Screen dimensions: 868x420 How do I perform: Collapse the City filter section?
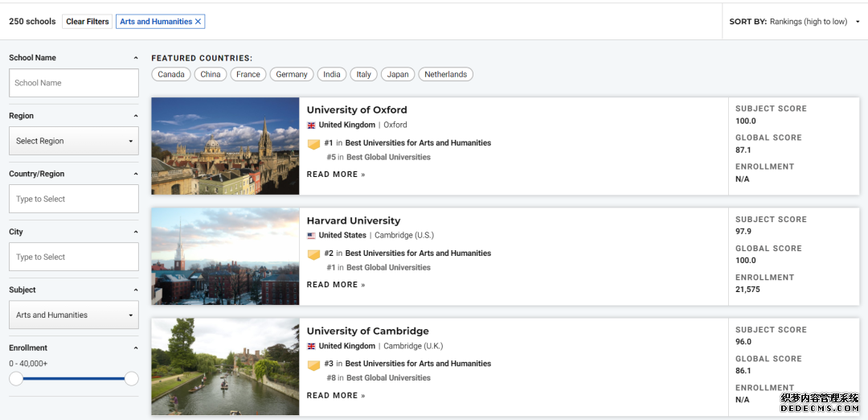pos(136,233)
